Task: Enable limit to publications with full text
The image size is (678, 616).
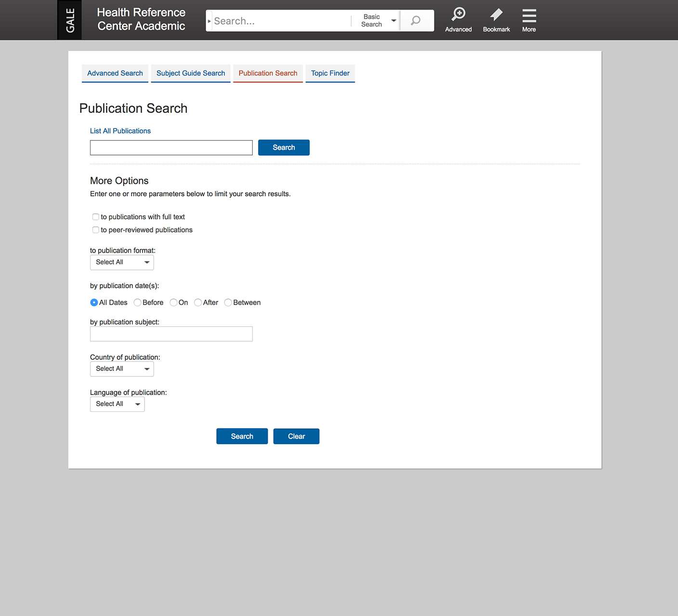Action: pyautogui.click(x=96, y=217)
